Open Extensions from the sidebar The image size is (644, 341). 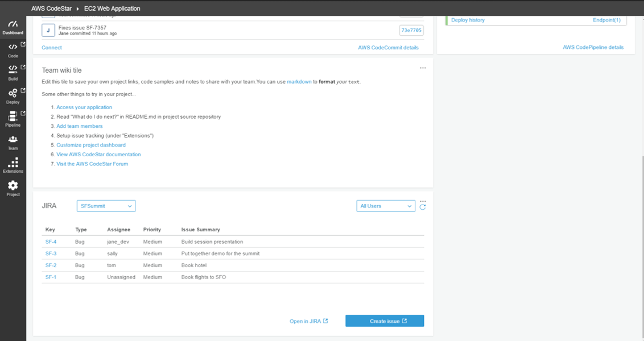[13, 164]
